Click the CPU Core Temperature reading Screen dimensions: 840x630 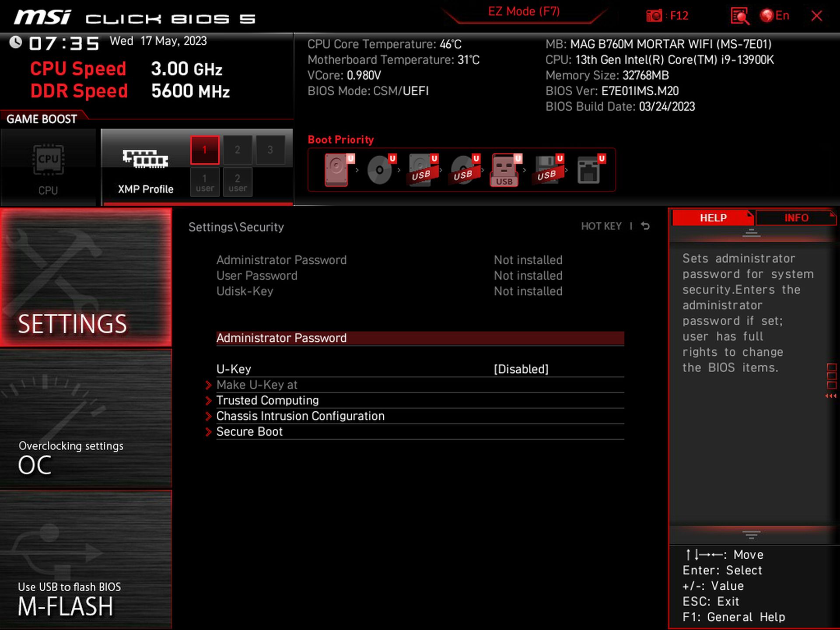[385, 44]
